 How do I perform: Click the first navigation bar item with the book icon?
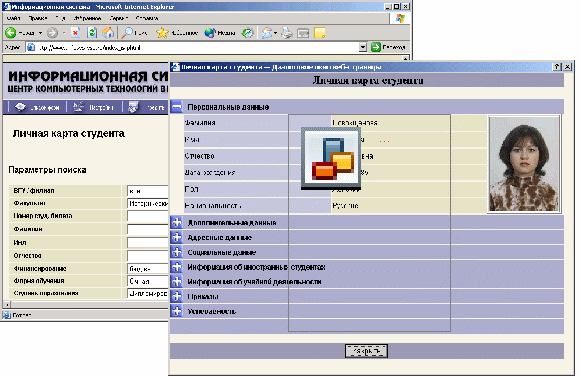[x=37, y=108]
